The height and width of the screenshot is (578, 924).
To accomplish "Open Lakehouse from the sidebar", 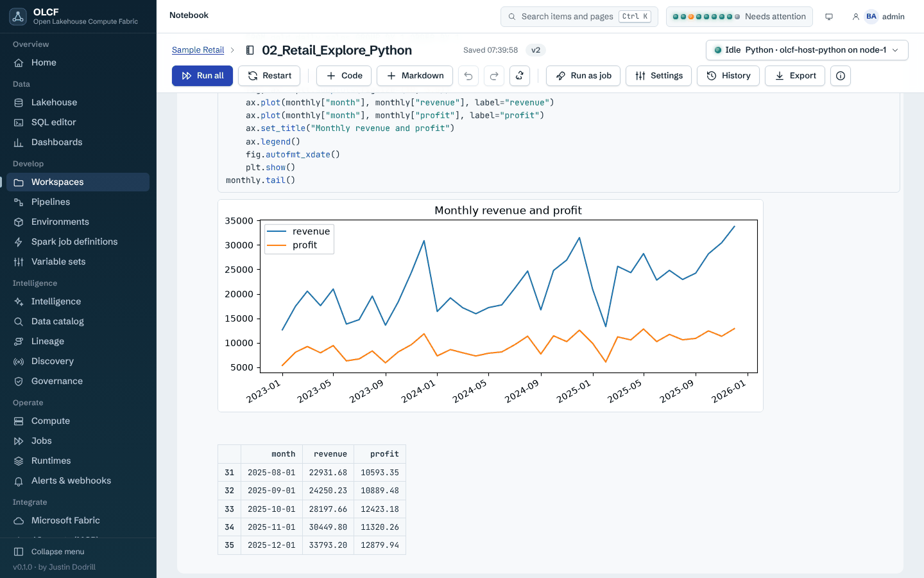I will point(78,102).
